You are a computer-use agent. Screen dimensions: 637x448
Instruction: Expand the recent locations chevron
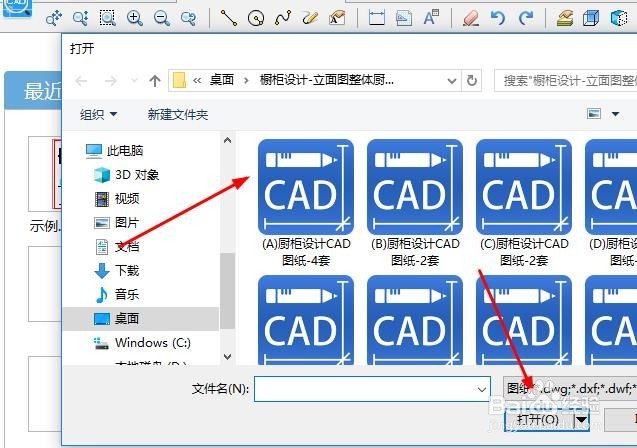134,80
